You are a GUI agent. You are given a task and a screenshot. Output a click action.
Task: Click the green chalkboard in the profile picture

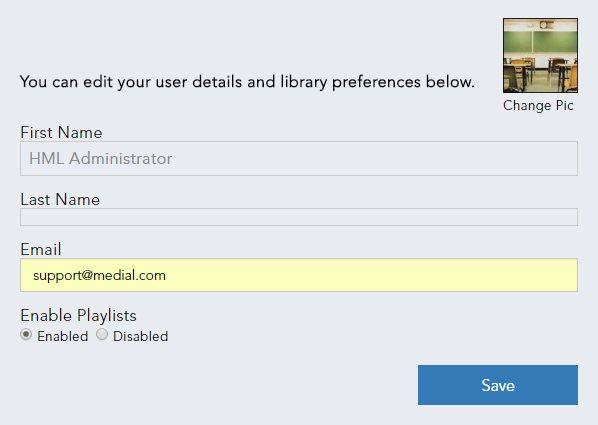click(540, 42)
